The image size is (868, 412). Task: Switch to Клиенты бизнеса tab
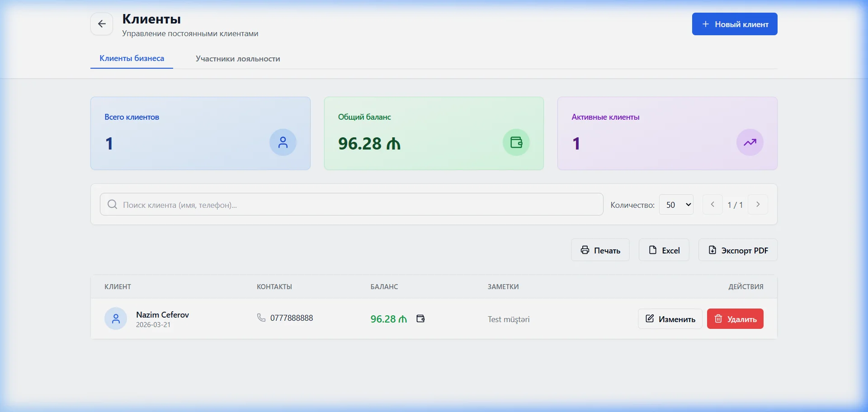pyautogui.click(x=132, y=58)
